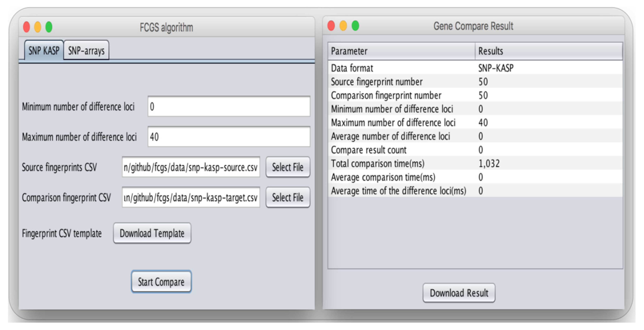644x330 pixels.
Task: Click the comparison fingerprint CSV path field
Action: (191, 198)
